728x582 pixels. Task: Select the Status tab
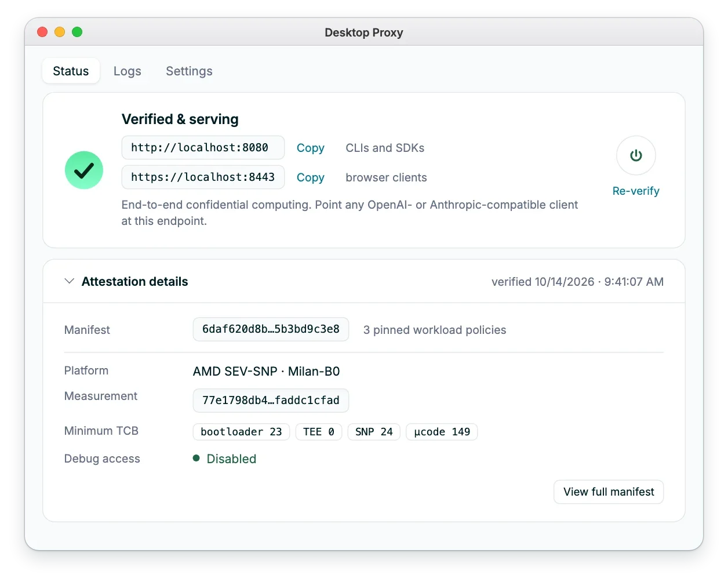(x=71, y=71)
